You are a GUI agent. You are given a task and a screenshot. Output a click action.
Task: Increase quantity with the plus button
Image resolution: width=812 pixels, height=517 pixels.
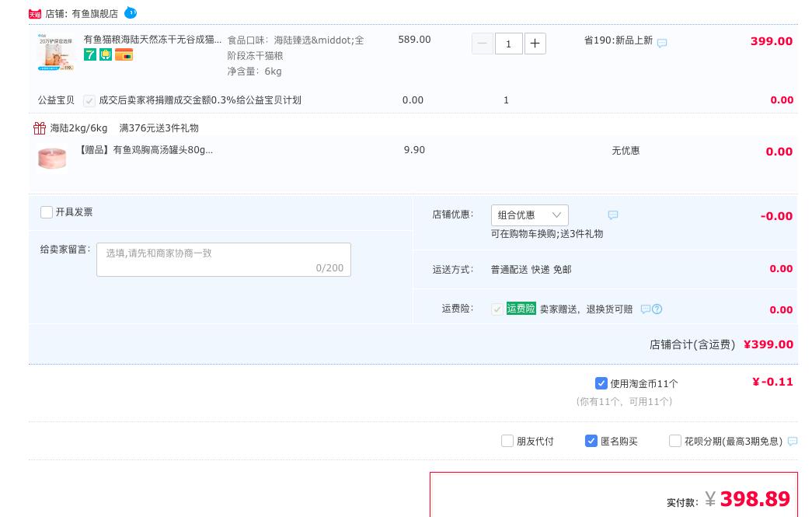[x=535, y=44]
